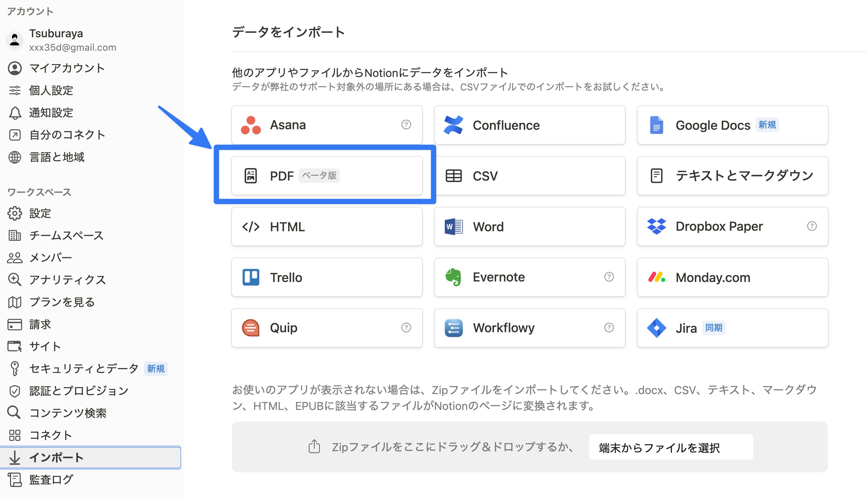Viewport: 868px width, 499px height.
Task: Choose the CSV import card
Action: click(530, 176)
